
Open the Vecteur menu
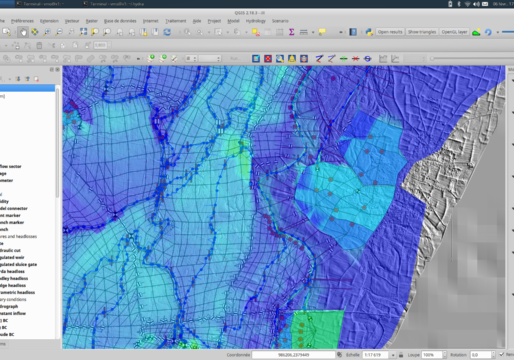[72, 21]
